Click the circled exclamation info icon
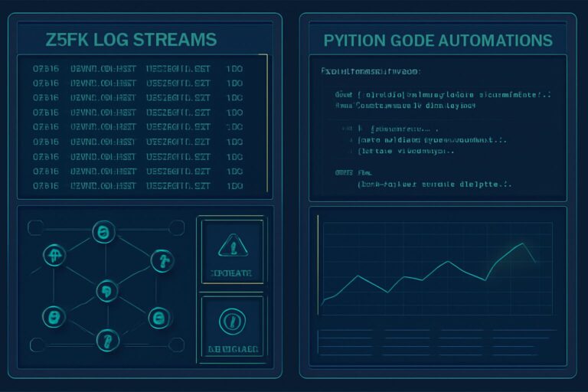This screenshot has height=392, width=588. 232,322
